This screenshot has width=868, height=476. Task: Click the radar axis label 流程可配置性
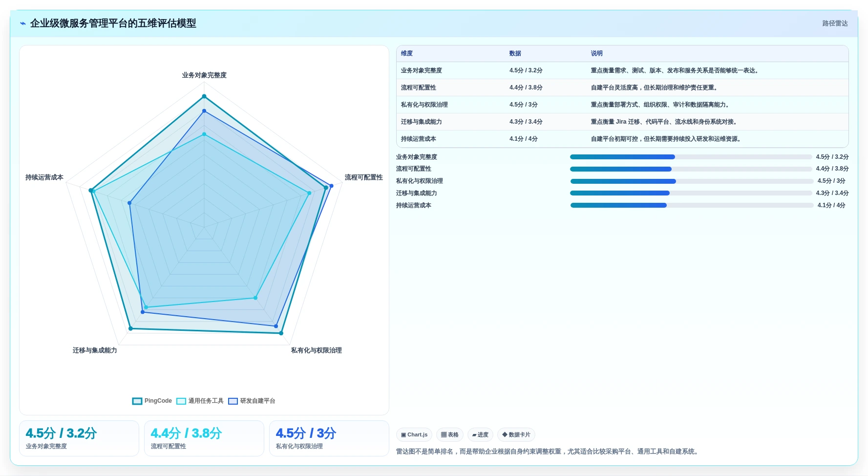pyautogui.click(x=364, y=177)
